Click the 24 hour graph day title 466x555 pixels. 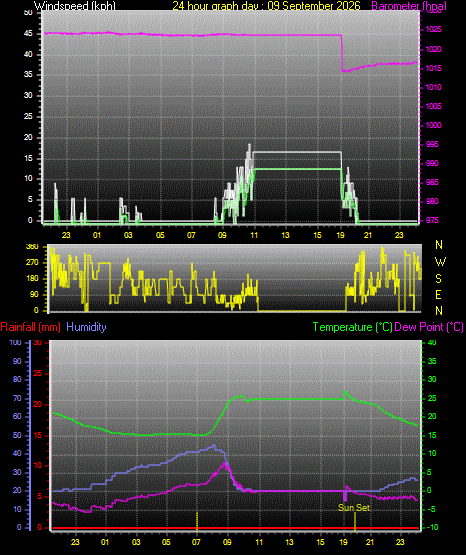(x=266, y=6)
